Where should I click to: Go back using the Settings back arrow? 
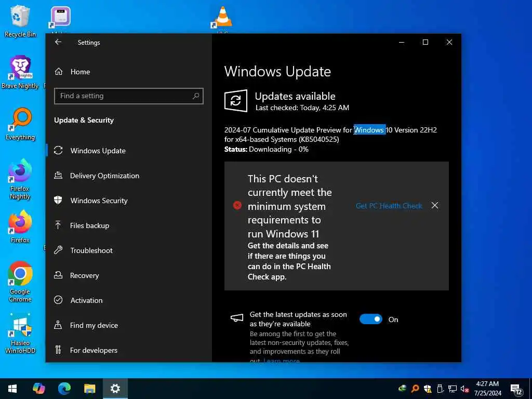[x=58, y=42]
